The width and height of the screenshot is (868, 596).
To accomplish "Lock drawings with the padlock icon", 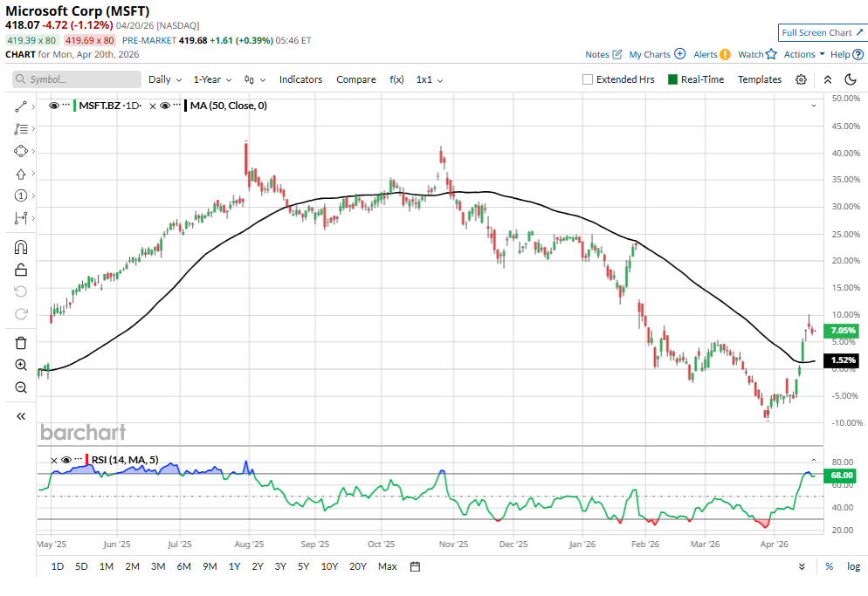I will [21, 270].
